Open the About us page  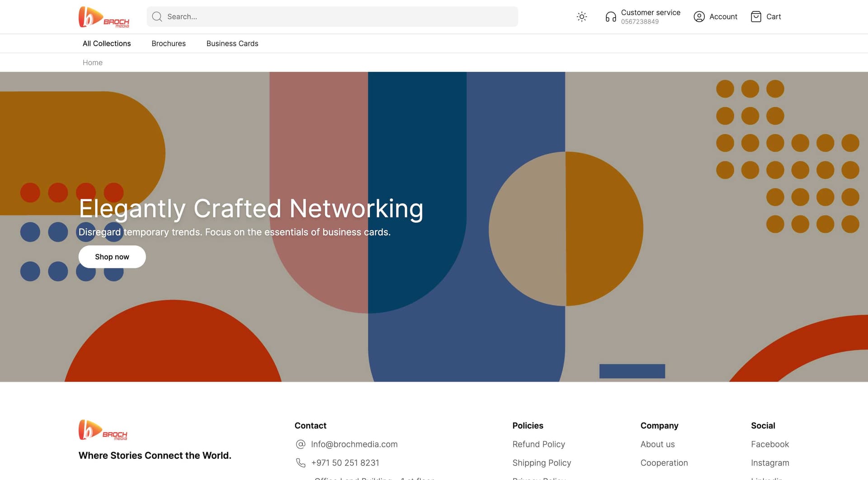pos(657,444)
